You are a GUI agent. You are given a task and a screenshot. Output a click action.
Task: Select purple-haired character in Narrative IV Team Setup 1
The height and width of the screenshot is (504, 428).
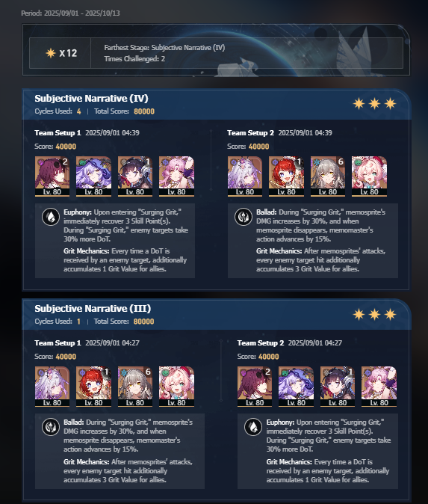pos(93,176)
